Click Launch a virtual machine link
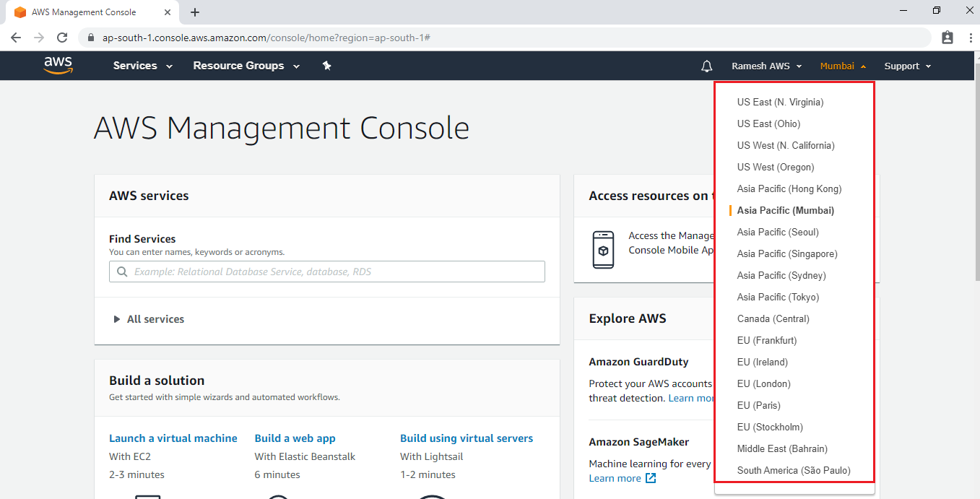The height and width of the screenshot is (499, 980). point(173,438)
